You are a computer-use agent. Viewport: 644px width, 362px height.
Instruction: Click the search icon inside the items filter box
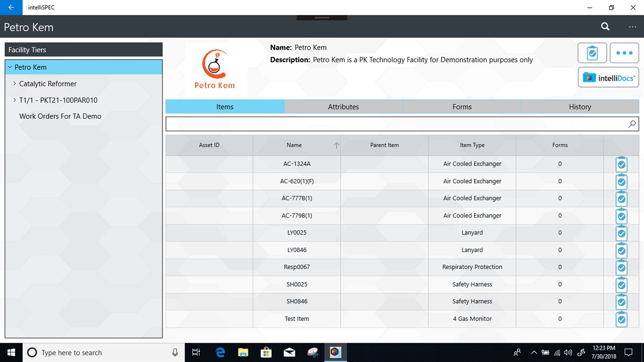coord(632,123)
